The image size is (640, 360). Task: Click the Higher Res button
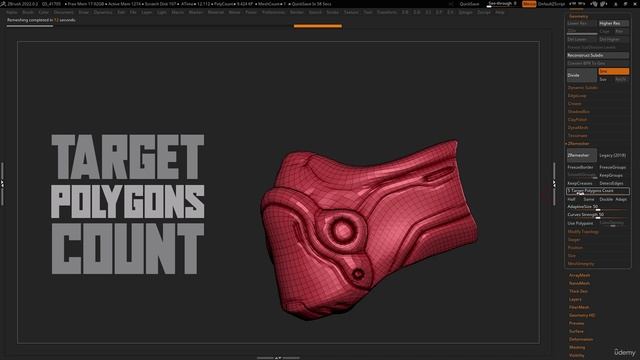click(613, 24)
